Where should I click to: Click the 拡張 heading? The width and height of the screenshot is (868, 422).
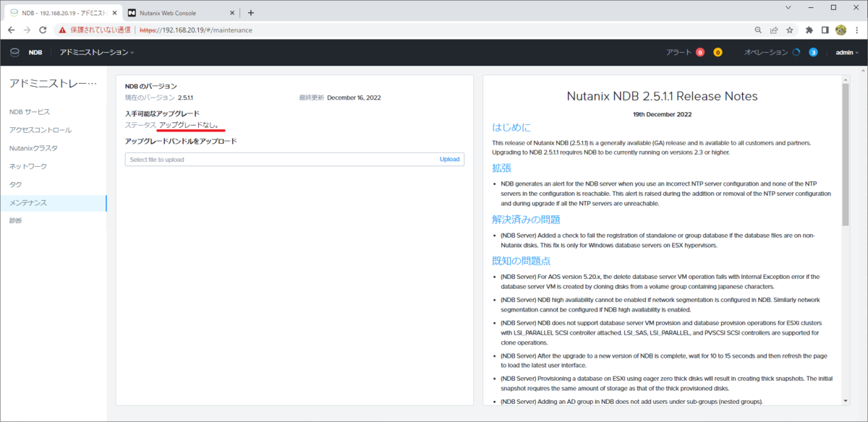click(502, 168)
